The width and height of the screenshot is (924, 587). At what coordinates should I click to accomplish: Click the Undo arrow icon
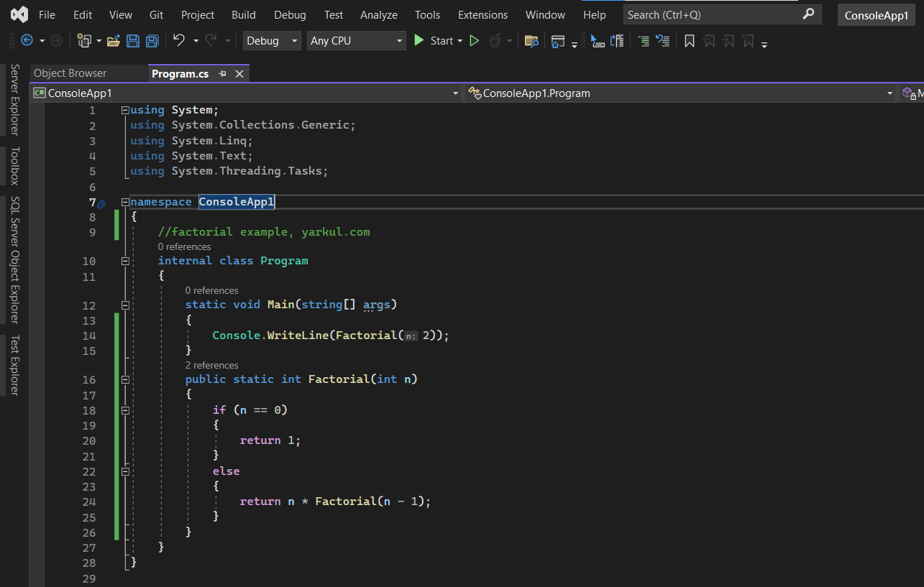179,41
